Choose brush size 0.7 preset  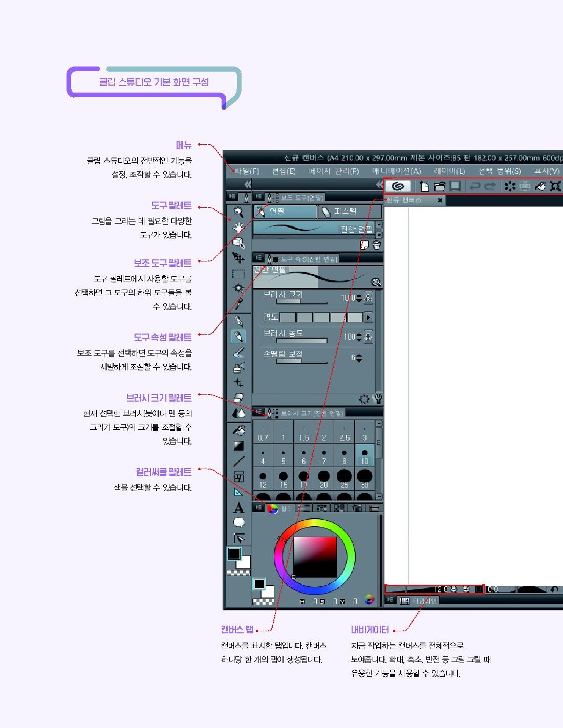(263, 432)
